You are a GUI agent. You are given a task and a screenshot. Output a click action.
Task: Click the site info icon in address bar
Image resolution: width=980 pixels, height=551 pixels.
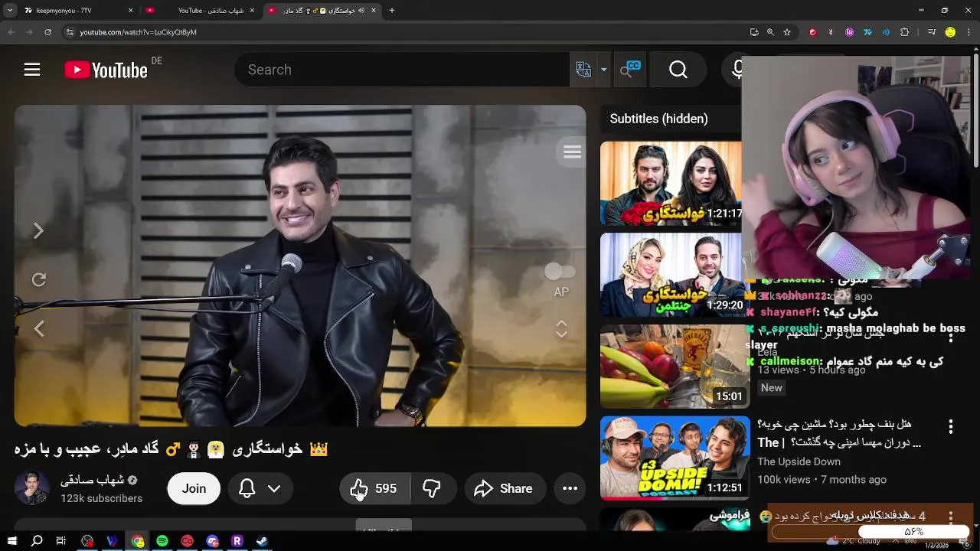pyautogui.click(x=70, y=32)
